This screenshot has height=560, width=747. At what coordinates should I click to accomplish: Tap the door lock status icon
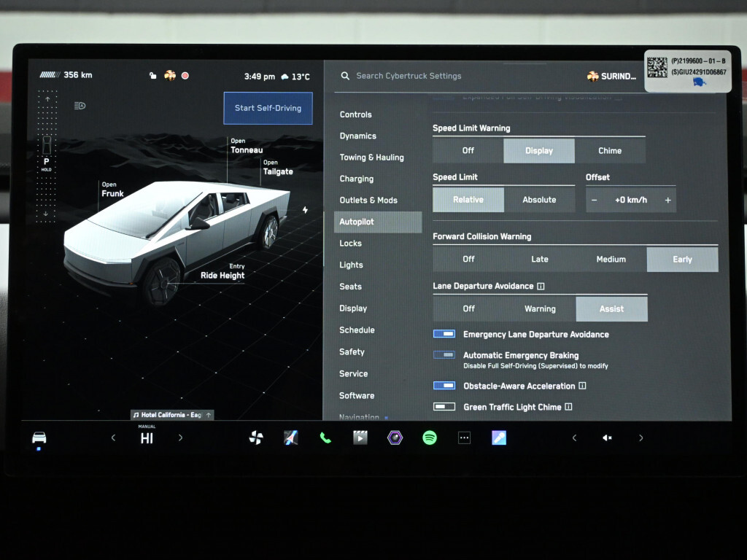pos(152,76)
